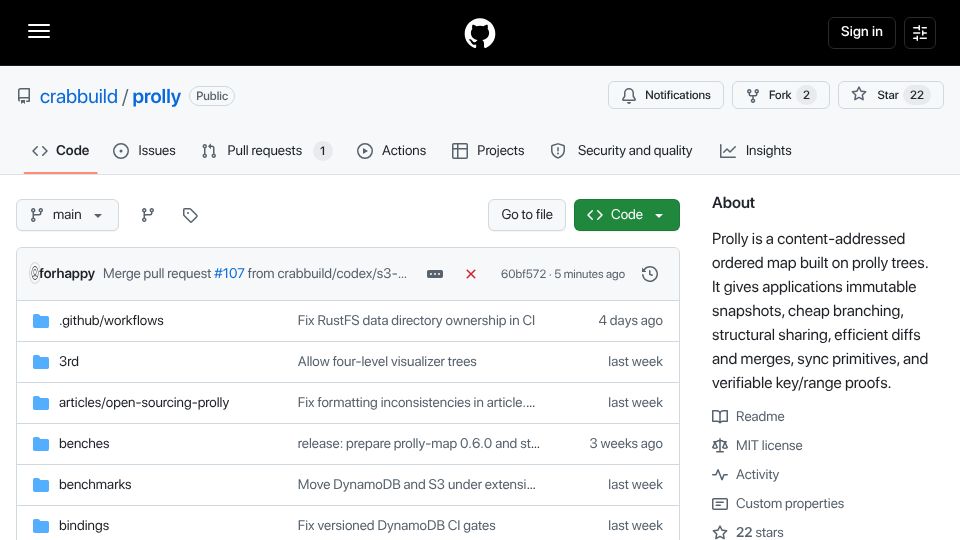Open the crabbuild owner link
Viewport: 960px width, 540px height.
[78, 97]
